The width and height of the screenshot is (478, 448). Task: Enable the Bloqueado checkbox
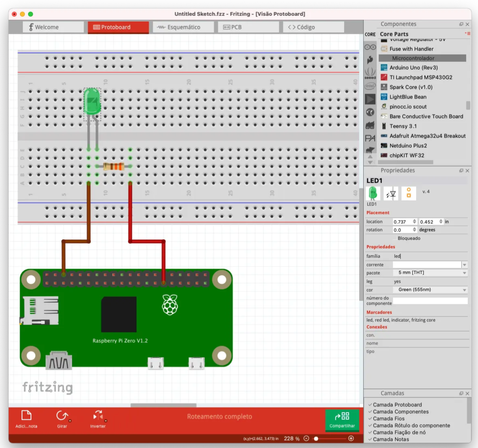pyautogui.click(x=395, y=238)
